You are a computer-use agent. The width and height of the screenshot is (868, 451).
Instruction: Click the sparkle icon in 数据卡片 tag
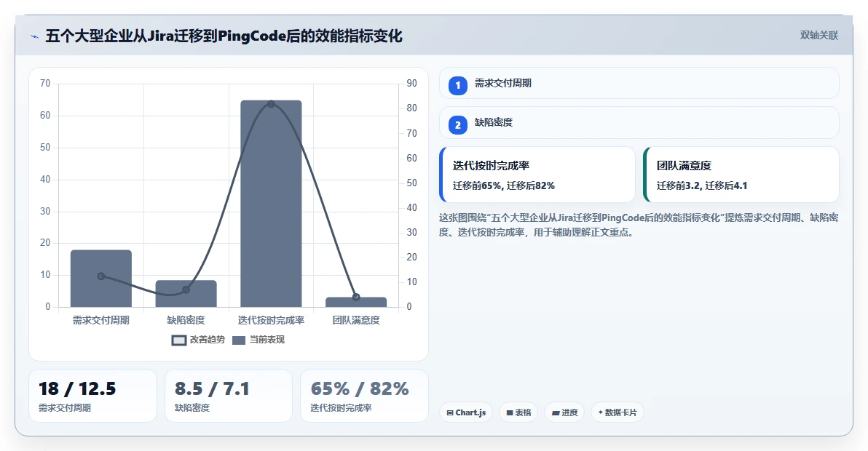(x=601, y=412)
